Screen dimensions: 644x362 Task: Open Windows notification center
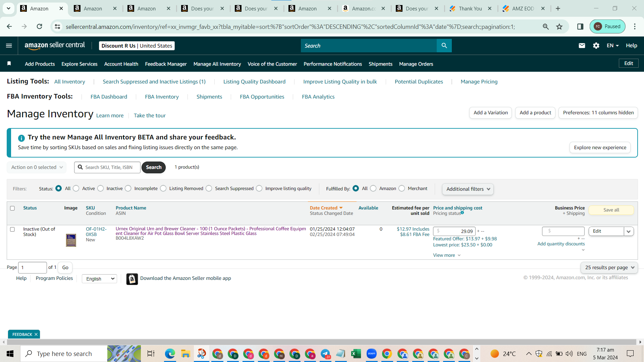click(x=630, y=354)
